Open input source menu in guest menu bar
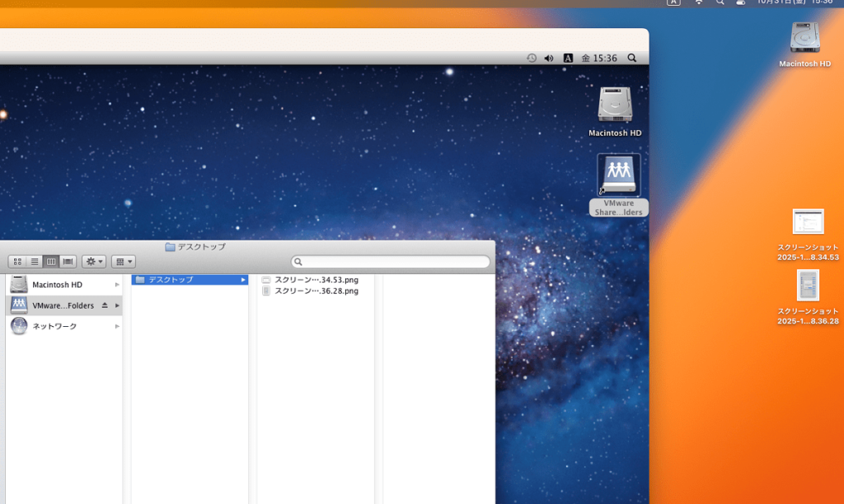 click(568, 58)
